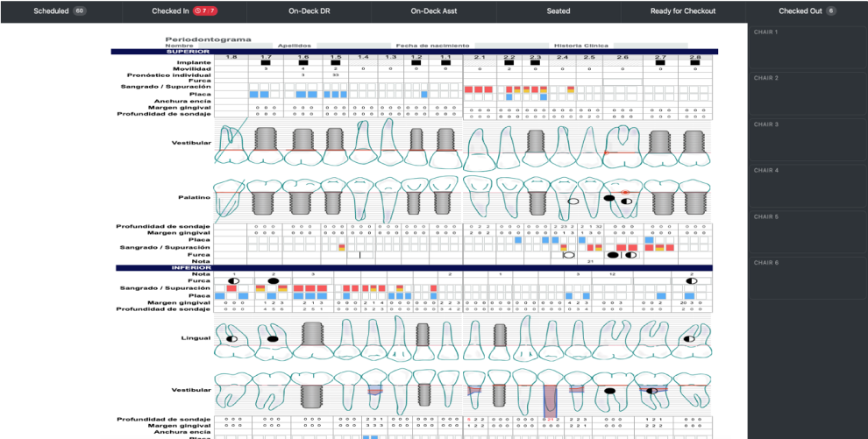The image size is (868, 439).
Task: Toggle Implante box for tooth 2.3
Action: 535,63
